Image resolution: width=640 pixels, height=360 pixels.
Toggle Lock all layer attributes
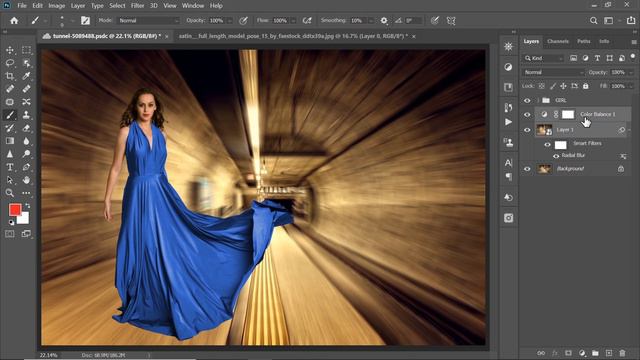point(586,86)
